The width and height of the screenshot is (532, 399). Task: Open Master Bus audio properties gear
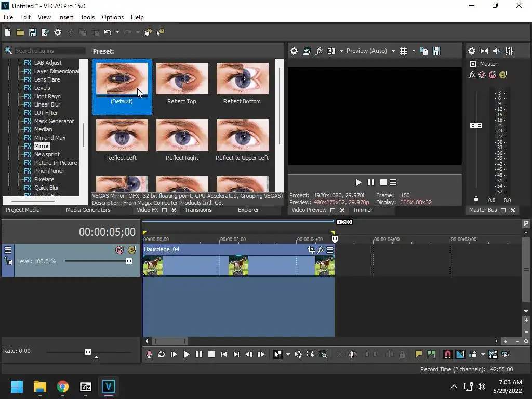(x=472, y=51)
